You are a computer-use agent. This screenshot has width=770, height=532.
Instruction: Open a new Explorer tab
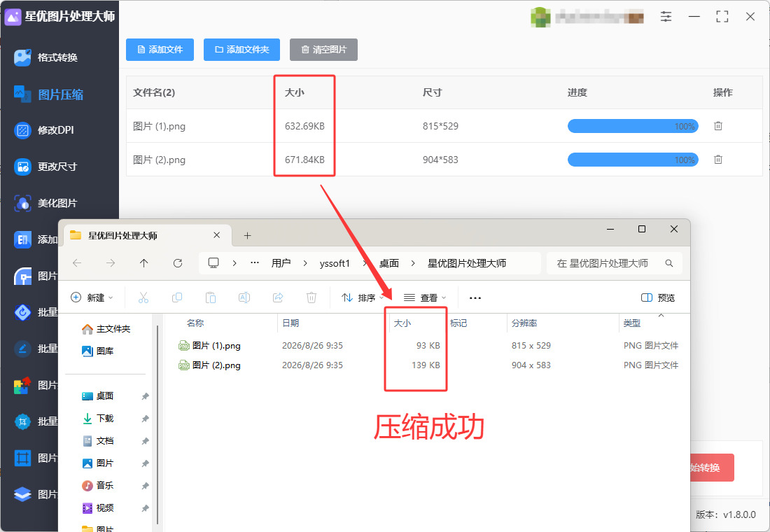248,236
